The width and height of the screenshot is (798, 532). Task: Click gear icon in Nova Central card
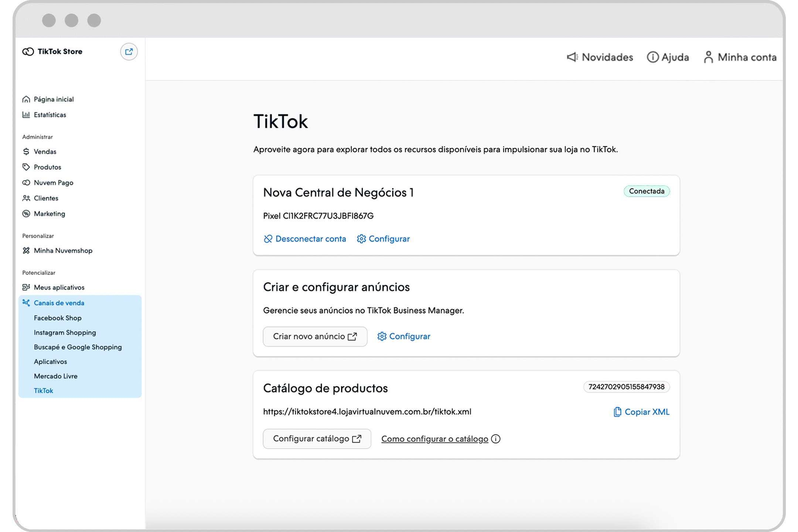point(361,239)
